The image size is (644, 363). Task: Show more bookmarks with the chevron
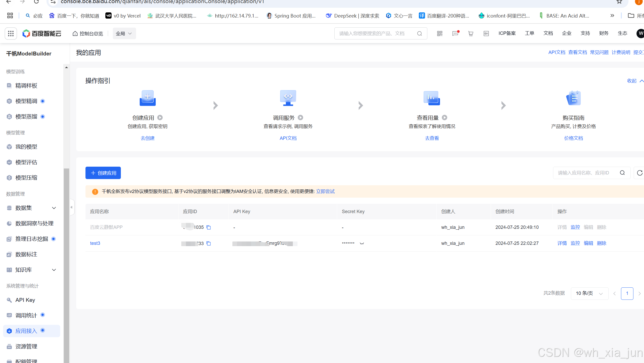point(612,16)
